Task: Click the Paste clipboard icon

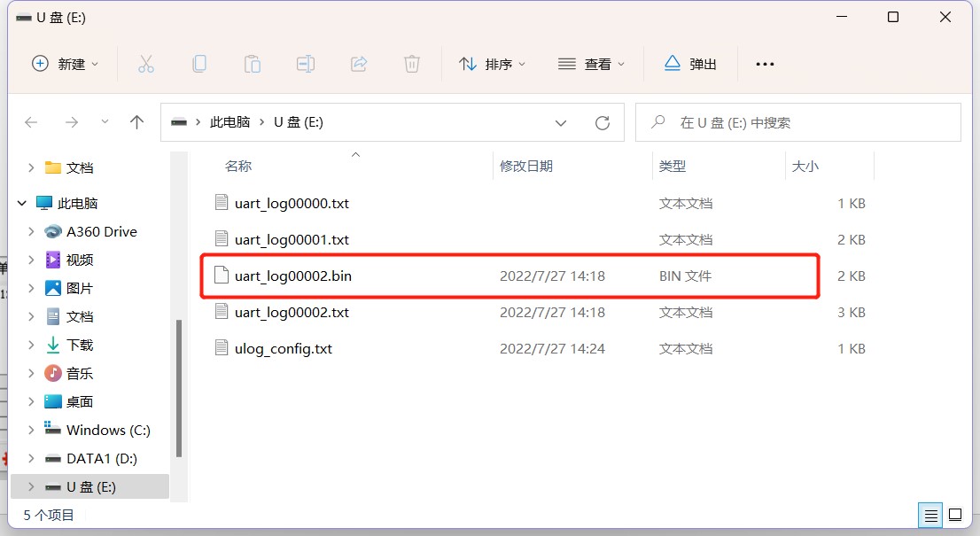Action: pos(253,64)
